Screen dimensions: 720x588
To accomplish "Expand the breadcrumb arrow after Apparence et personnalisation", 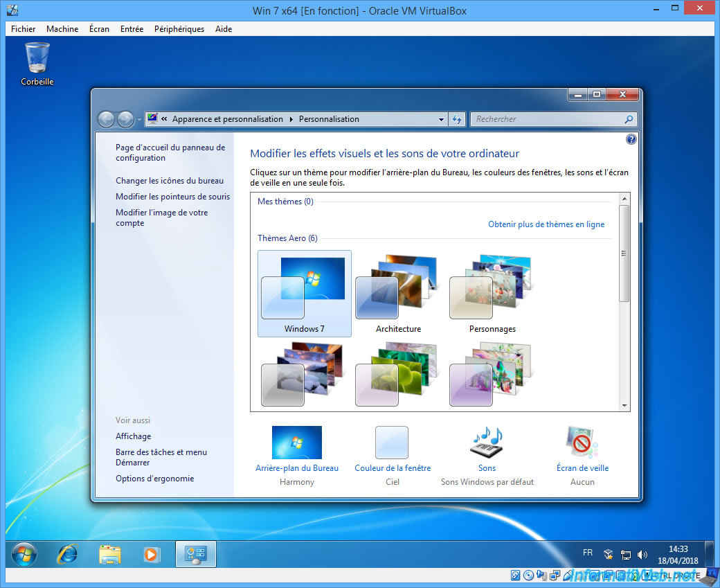I will [291, 119].
